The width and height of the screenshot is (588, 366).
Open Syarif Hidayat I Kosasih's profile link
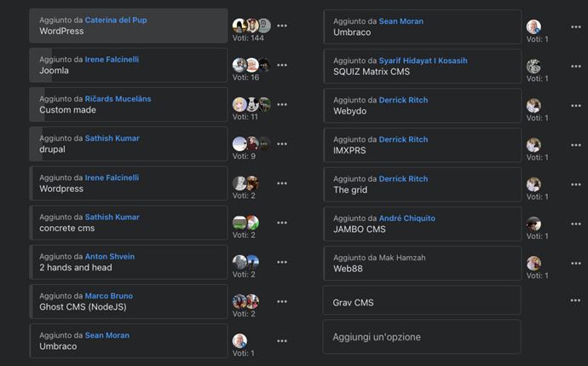tap(423, 61)
